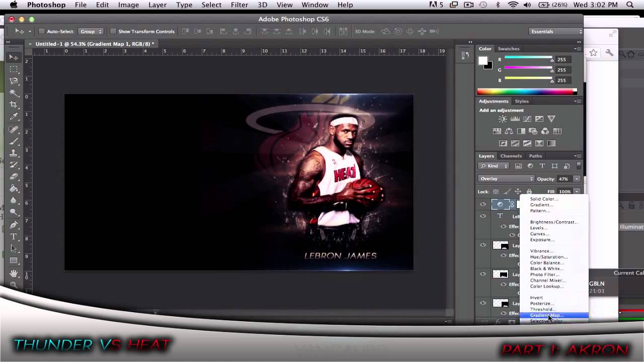This screenshot has width=644, height=362.
Task: Open the Apple menu
Action: 14,5
